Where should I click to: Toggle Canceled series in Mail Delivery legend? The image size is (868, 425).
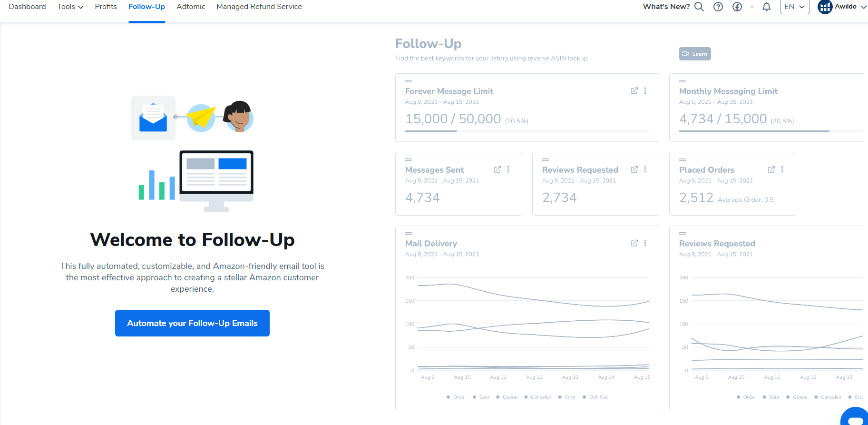(x=537, y=397)
